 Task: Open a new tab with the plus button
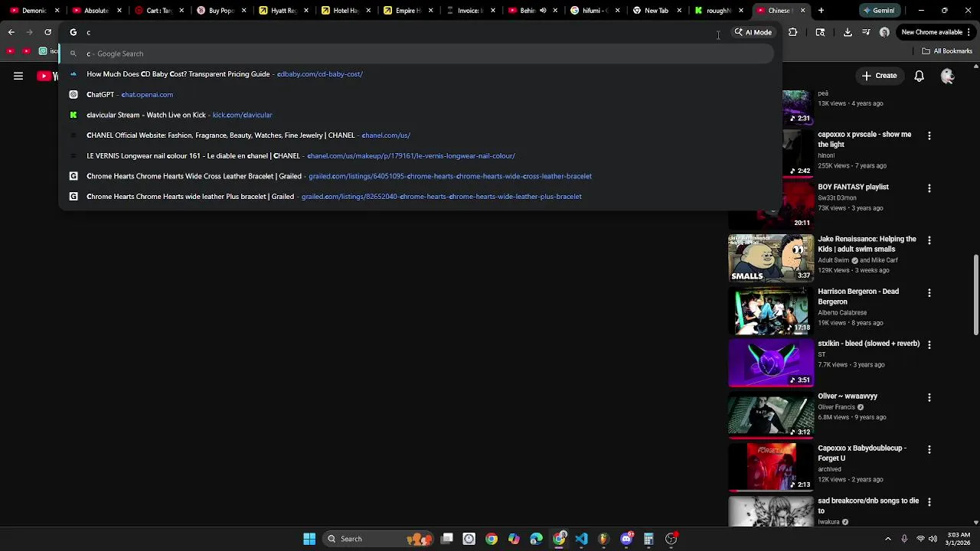pos(821,11)
